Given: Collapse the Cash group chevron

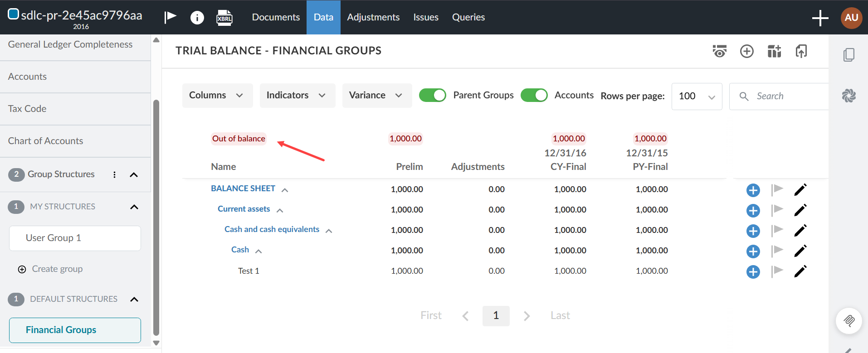Looking at the screenshot, I should [258, 251].
